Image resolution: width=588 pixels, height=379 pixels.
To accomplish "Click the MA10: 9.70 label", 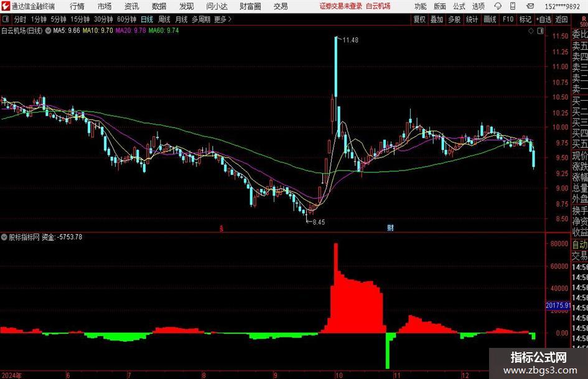I will 98,30.
